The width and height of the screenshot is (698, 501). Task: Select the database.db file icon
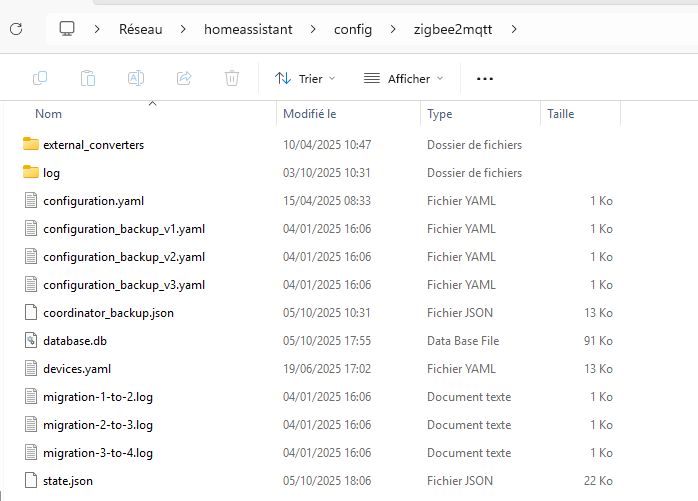pyautogui.click(x=30, y=341)
